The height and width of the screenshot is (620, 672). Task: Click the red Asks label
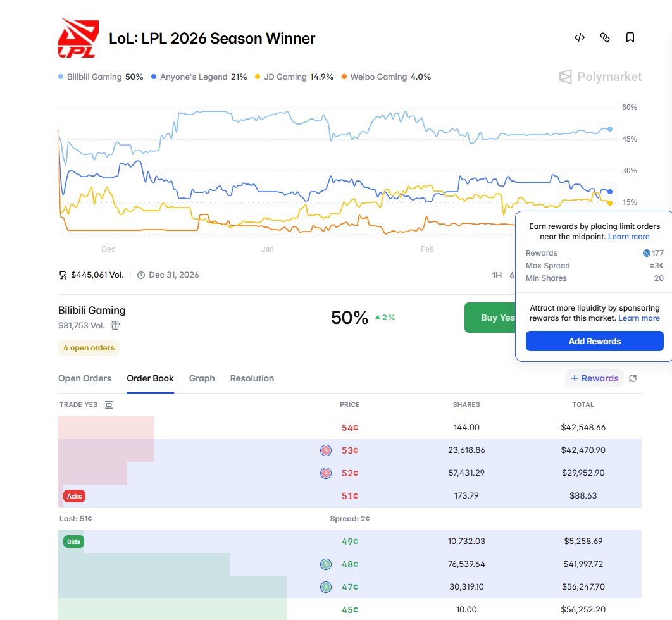pos(74,496)
